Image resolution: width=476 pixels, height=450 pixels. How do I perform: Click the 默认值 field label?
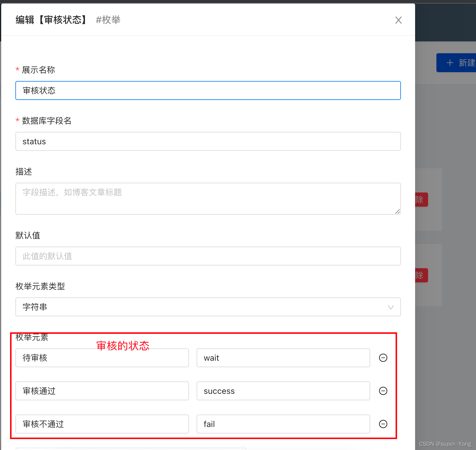coord(28,236)
